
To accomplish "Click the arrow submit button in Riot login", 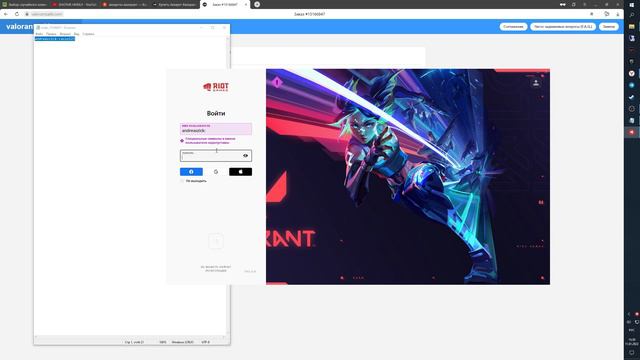I will pos(216,241).
